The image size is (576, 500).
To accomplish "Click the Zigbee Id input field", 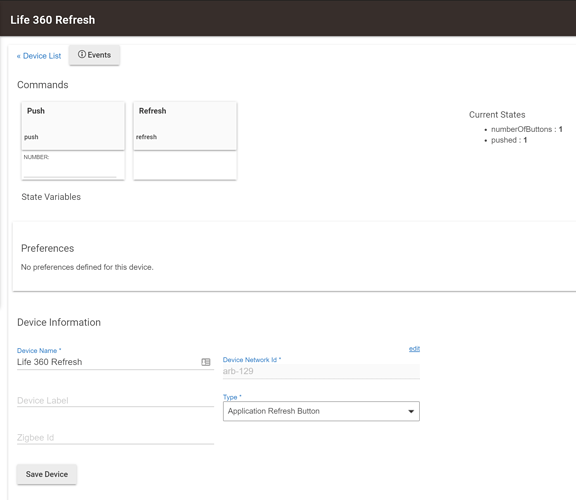I will [115, 438].
